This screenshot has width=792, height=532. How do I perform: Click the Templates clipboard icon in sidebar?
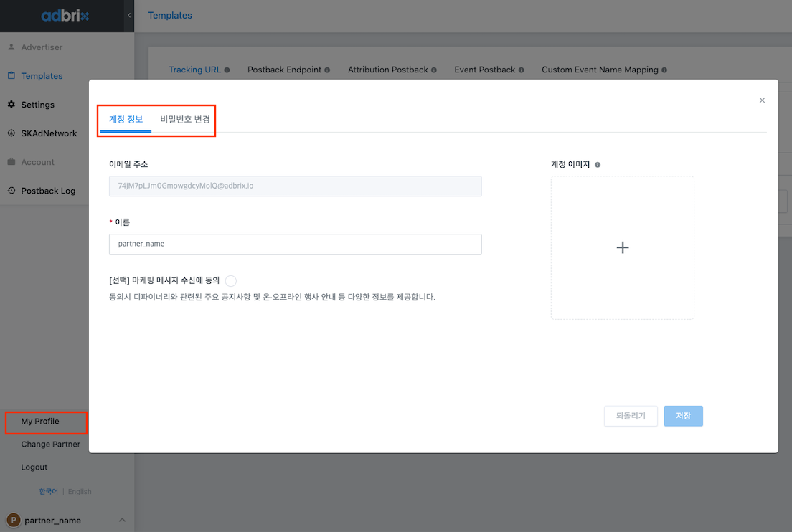11,76
